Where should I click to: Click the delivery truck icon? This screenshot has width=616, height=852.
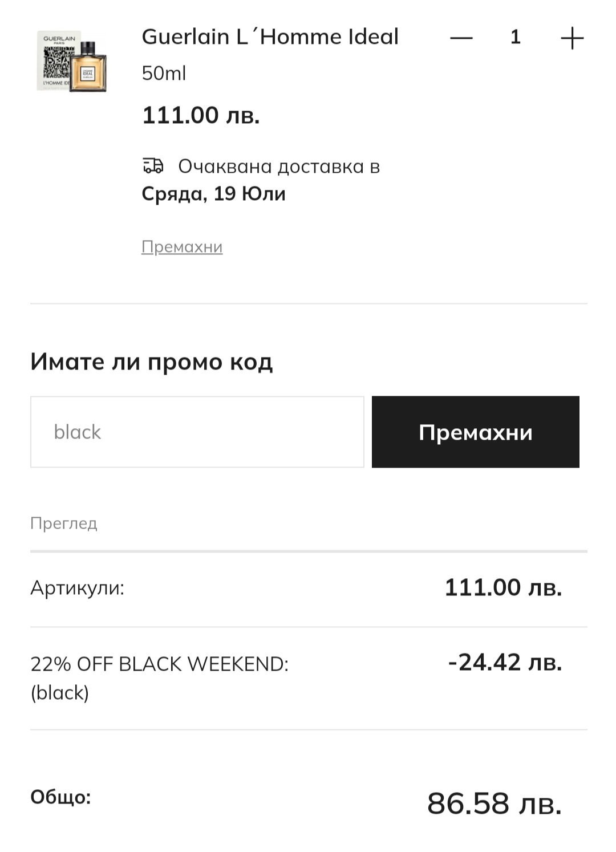153,166
